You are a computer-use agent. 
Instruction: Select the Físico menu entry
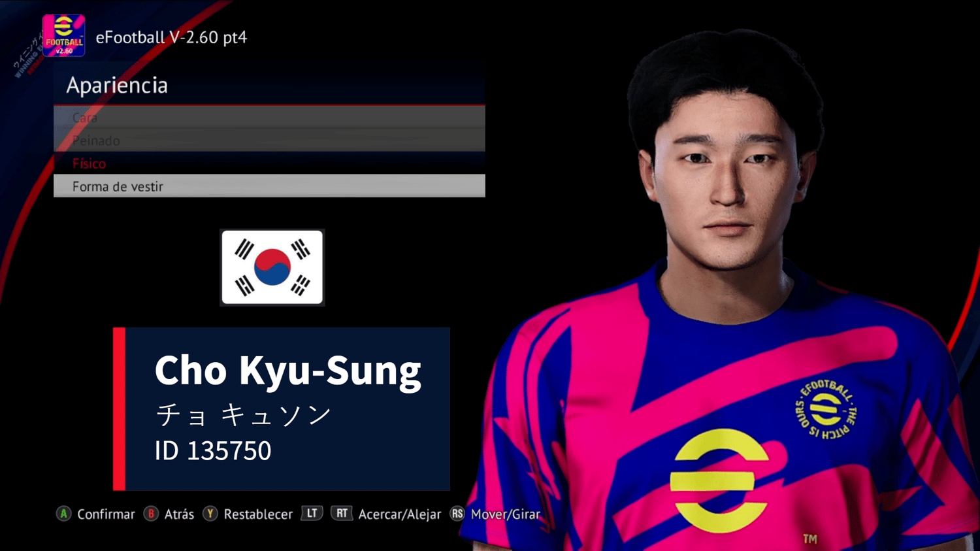tap(269, 163)
